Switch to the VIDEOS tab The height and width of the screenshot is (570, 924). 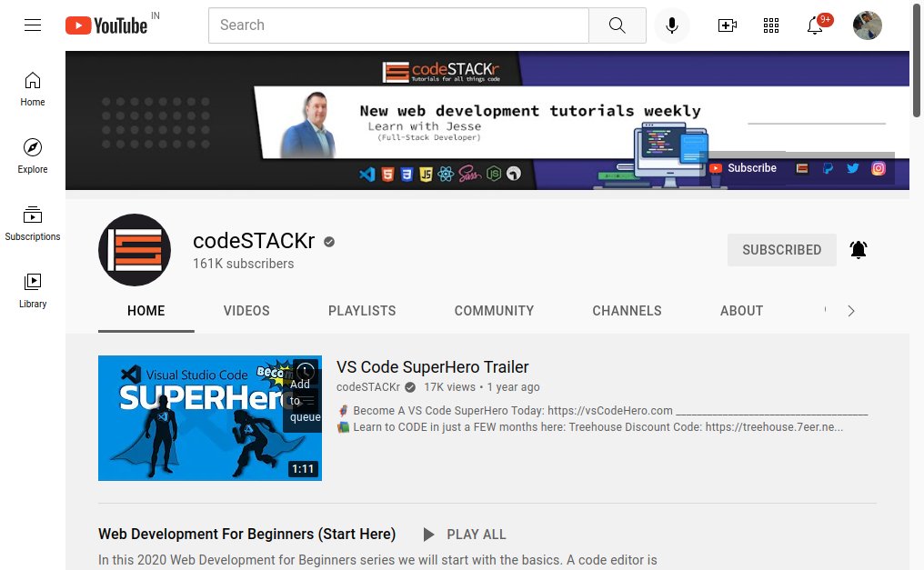point(246,311)
